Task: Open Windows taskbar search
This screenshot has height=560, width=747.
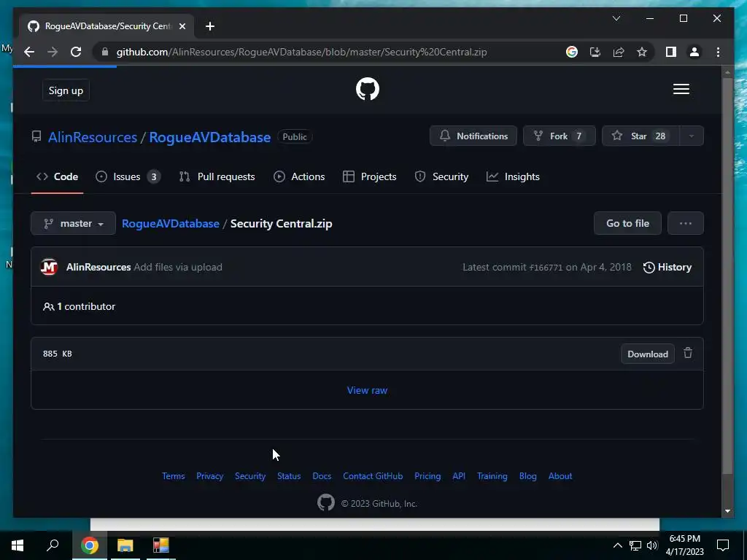Action: coord(53,545)
